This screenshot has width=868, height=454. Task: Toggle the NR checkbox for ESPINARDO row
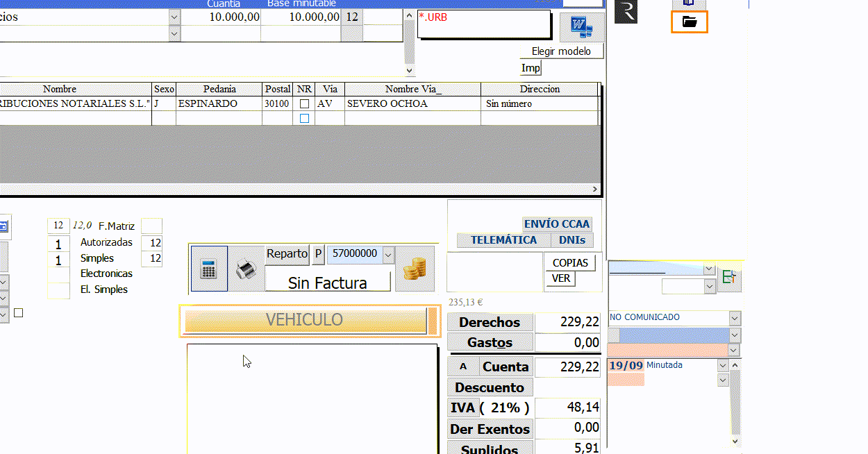304,103
